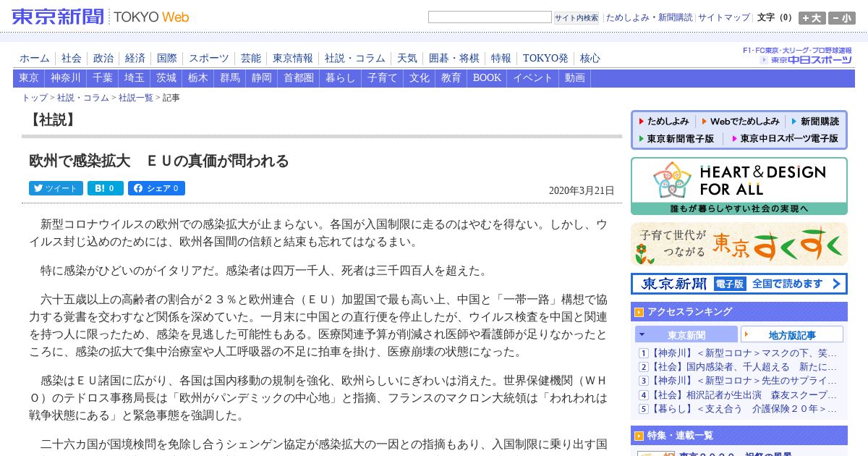Screen dimensions: 868x456
Task: Go to トップ in breadcrumb
Action: 35,98
